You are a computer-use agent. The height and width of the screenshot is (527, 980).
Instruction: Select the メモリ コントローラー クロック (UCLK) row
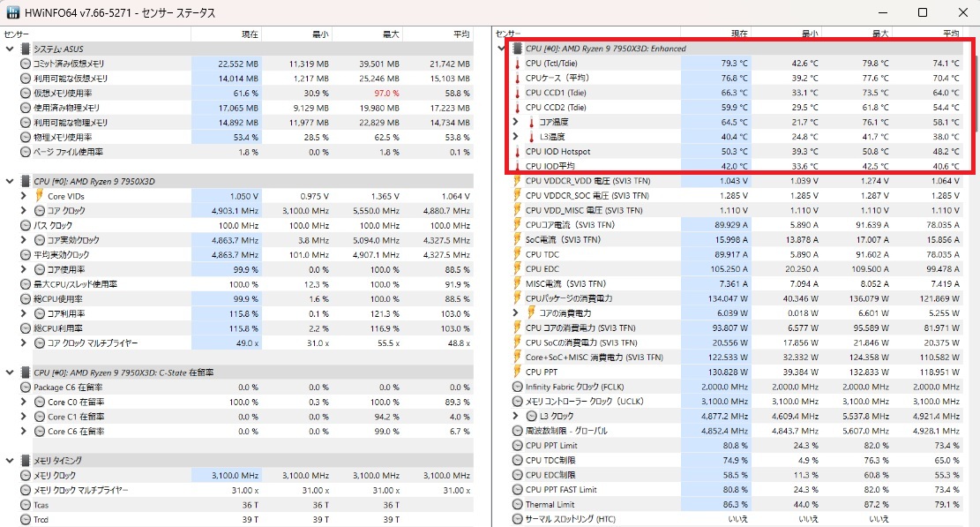(736, 402)
